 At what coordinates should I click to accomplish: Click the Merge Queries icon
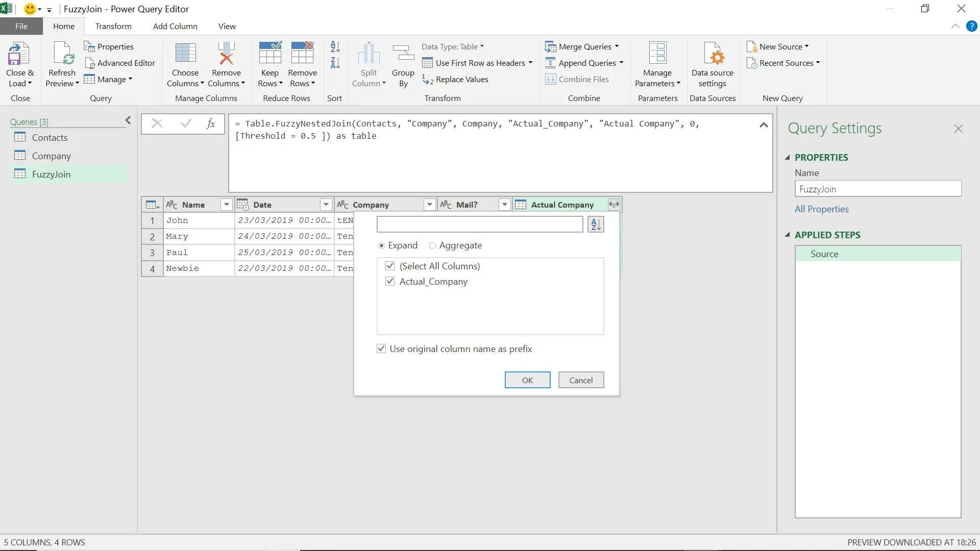coord(550,46)
